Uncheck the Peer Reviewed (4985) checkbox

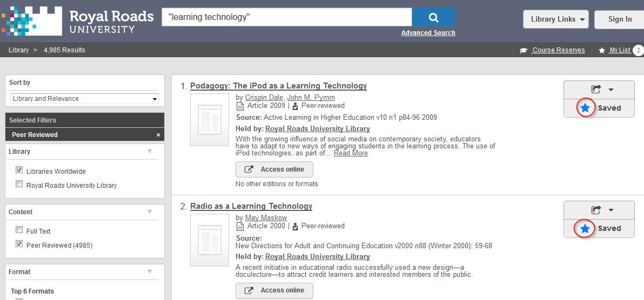pyautogui.click(x=19, y=244)
